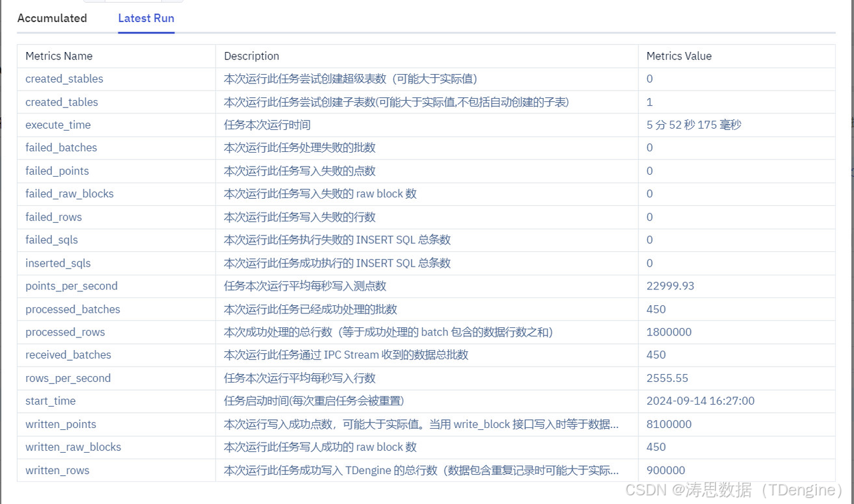Switch to the Accumulated tab
Image resolution: width=854 pixels, height=504 pixels.
pos(52,18)
